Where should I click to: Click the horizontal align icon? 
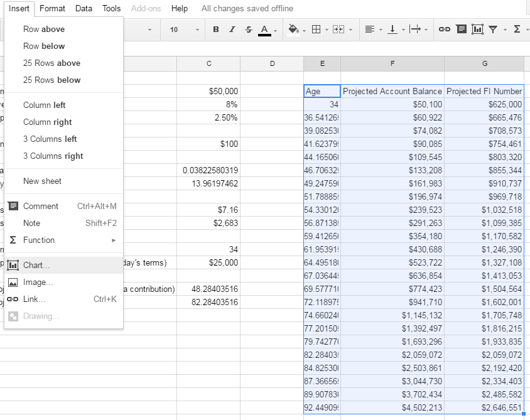pos(370,30)
